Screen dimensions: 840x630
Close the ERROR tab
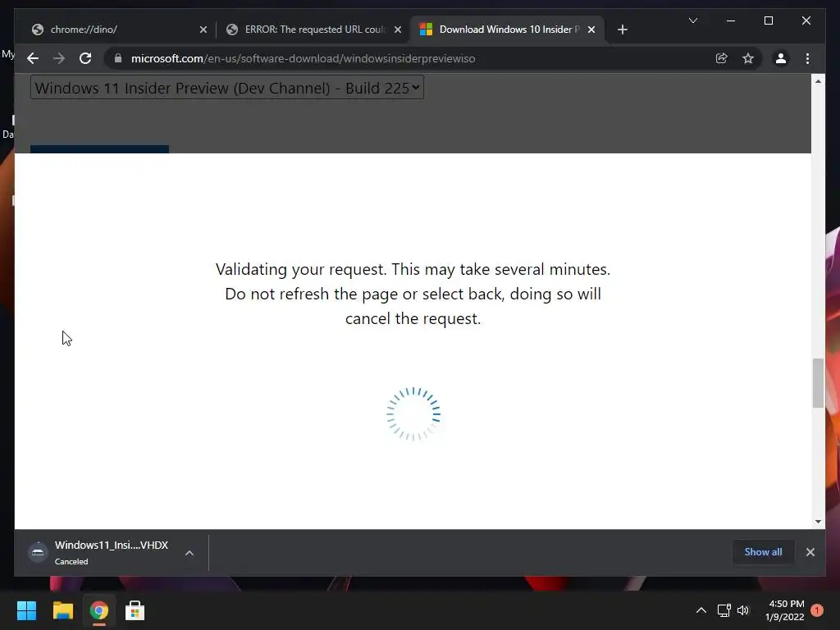coord(398,30)
